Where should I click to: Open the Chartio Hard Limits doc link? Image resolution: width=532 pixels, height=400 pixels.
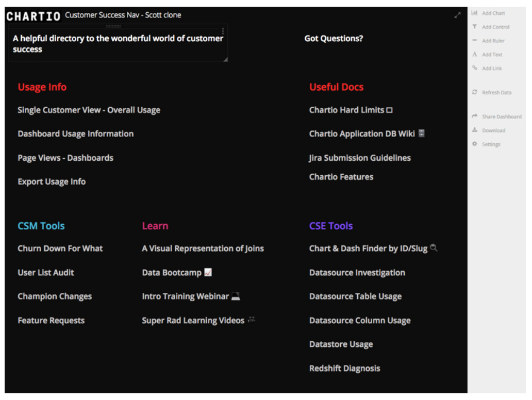pos(351,110)
